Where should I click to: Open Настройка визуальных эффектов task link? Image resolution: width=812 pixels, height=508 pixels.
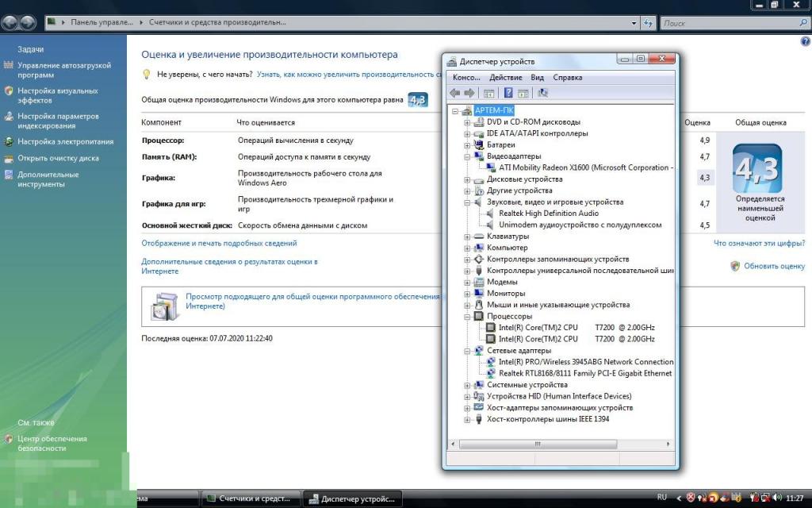(57, 95)
